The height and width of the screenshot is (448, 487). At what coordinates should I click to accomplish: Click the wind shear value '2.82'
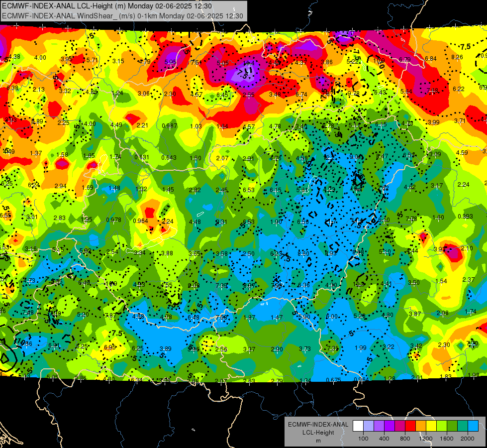195,190
